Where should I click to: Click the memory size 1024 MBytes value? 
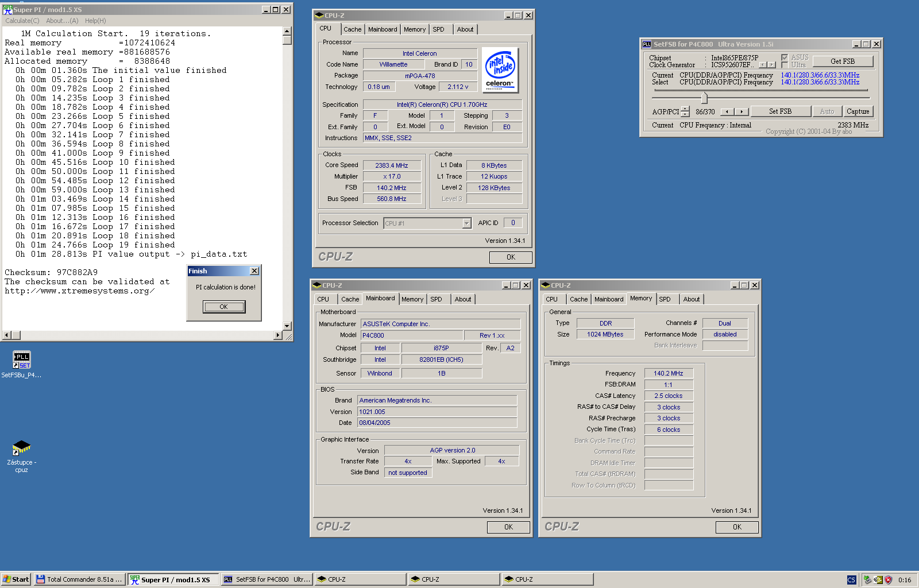click(x=605, y=334)
